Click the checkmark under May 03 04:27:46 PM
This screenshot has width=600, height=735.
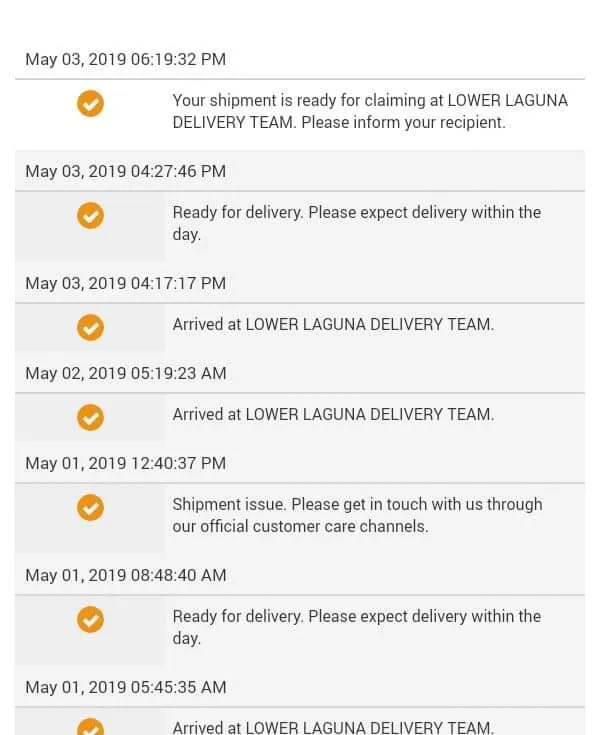pos(90,215)
